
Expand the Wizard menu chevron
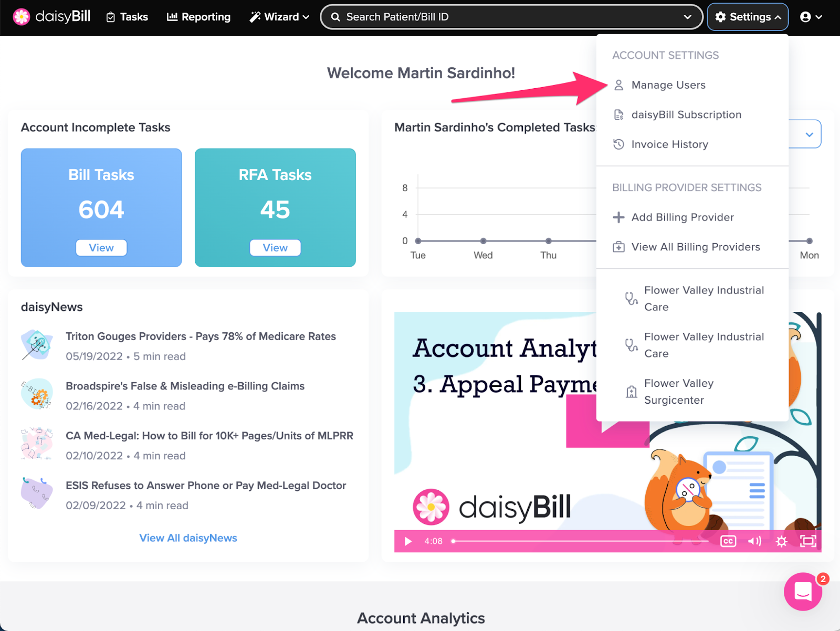coord(306,17)
